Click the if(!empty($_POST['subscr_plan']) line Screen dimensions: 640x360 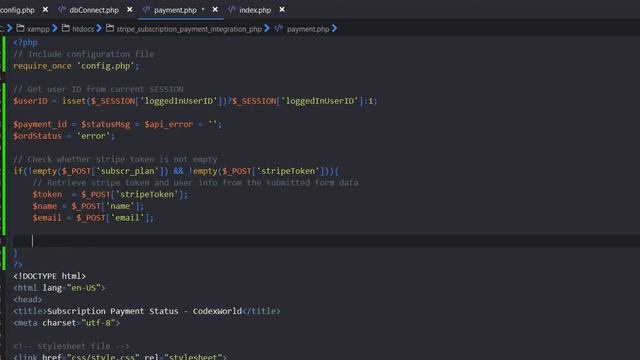tap(176, 171)
